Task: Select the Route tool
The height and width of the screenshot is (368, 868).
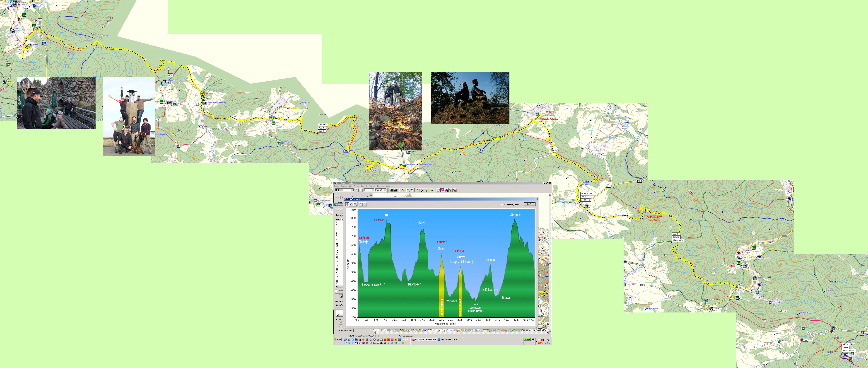Action: pyautogui.click(x=422, y=190)
